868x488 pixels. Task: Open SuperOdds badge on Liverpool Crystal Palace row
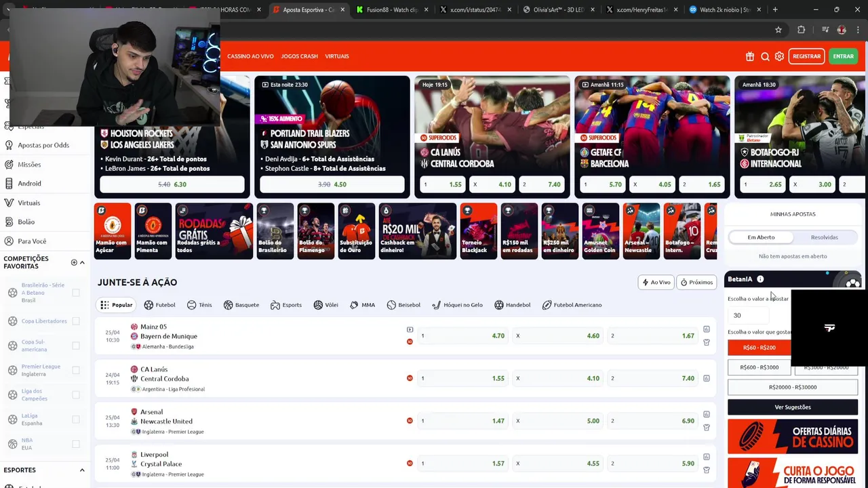click(x=410, y=464)
